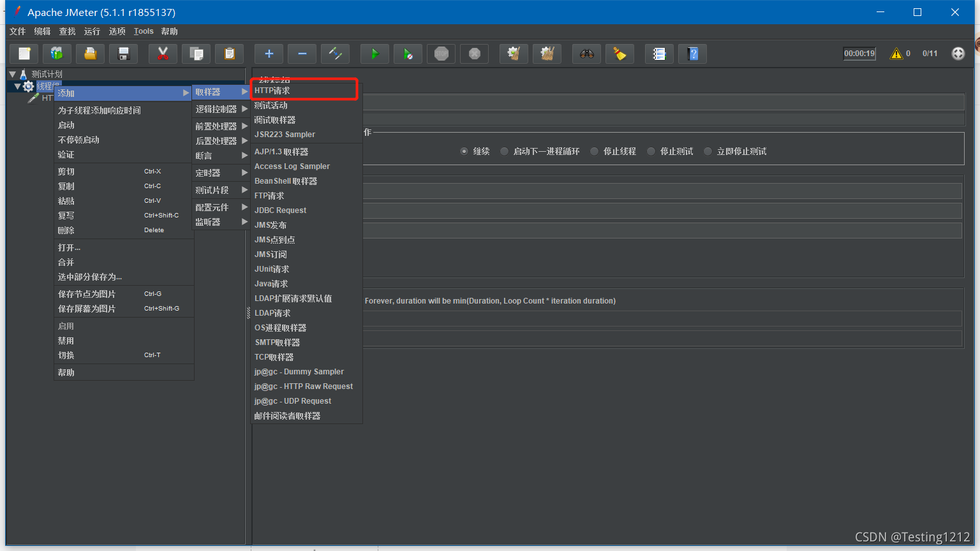Open the Templates icon in toolbar

coord(57,54)
